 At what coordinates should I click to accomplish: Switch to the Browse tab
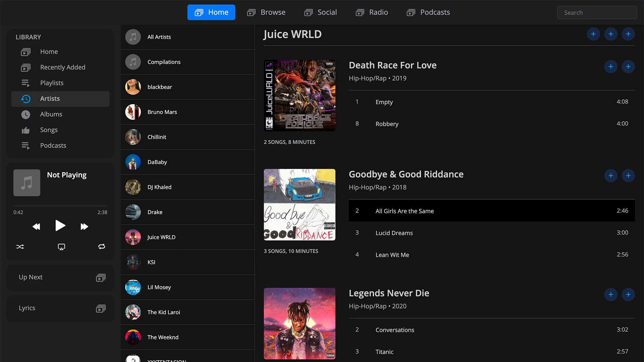pyautogui.click(x=266, y=12)
